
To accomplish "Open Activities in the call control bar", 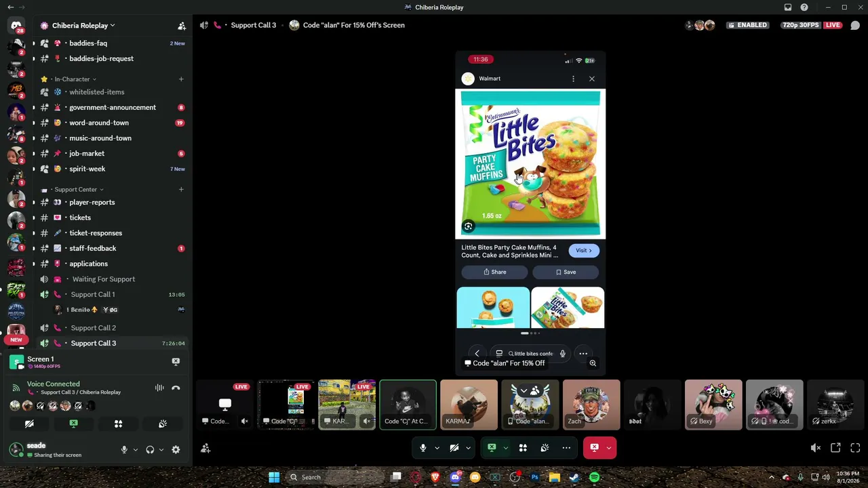I will (x=523, y=448).
